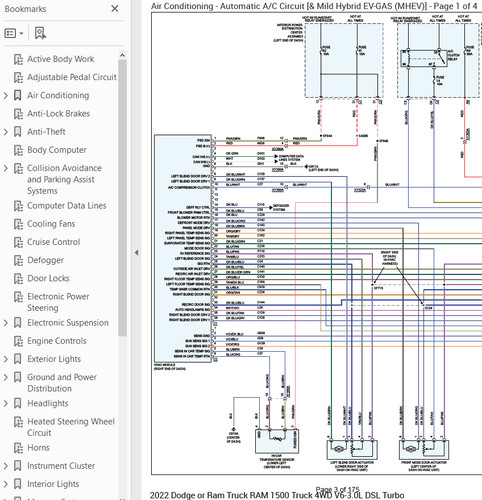This screenshot has height=500, width=482.
Task: Click the Door Locks bookmark icon
Action: [x=18, y=278]
